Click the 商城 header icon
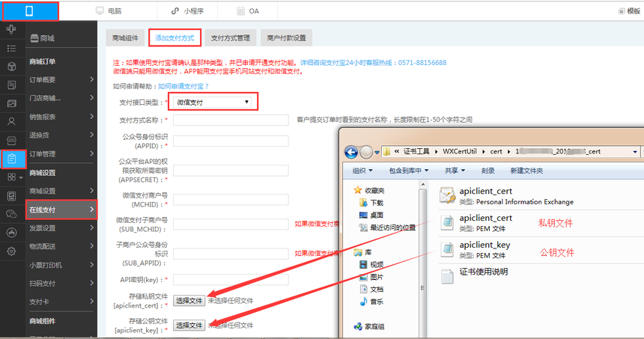The width and height of the screenshot is (644, 339). coord(34,38)
